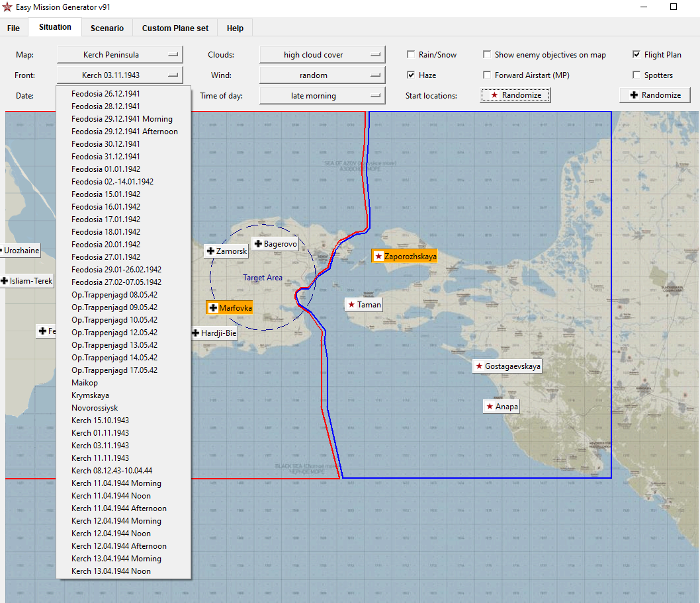Click the Gostagaevskaya airfield marker

[507, 366]
